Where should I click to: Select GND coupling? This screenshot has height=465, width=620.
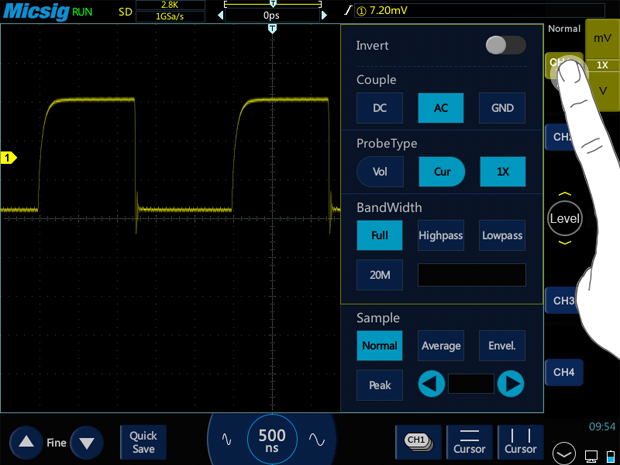pyautogui.click(x=502, y=108)
